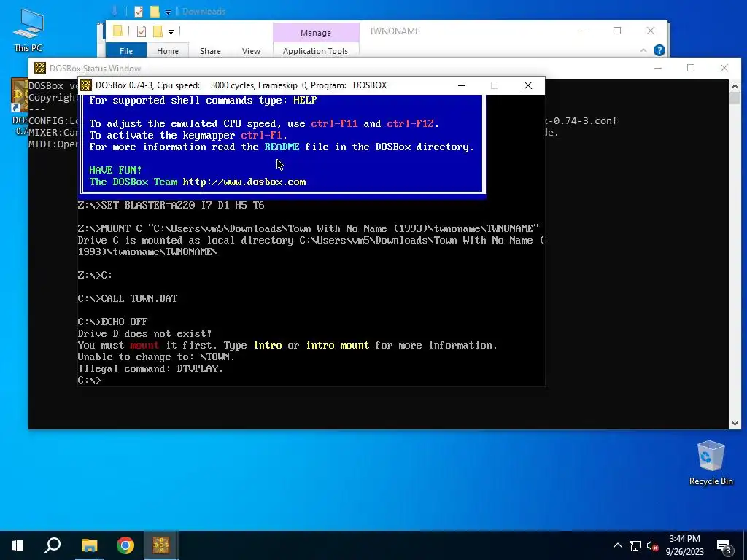Click the 'HAVE FUN!' text

point(115,170)
